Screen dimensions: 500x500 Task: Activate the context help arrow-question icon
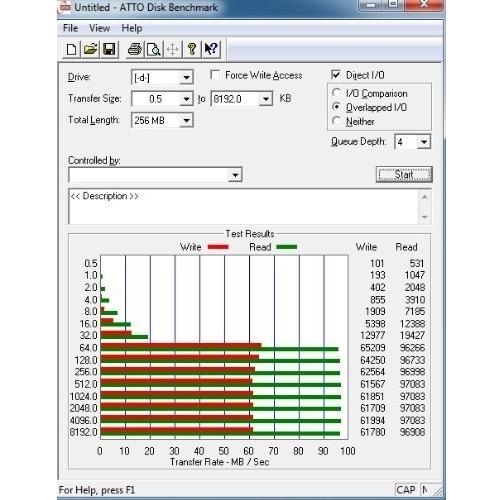(211, 49)
